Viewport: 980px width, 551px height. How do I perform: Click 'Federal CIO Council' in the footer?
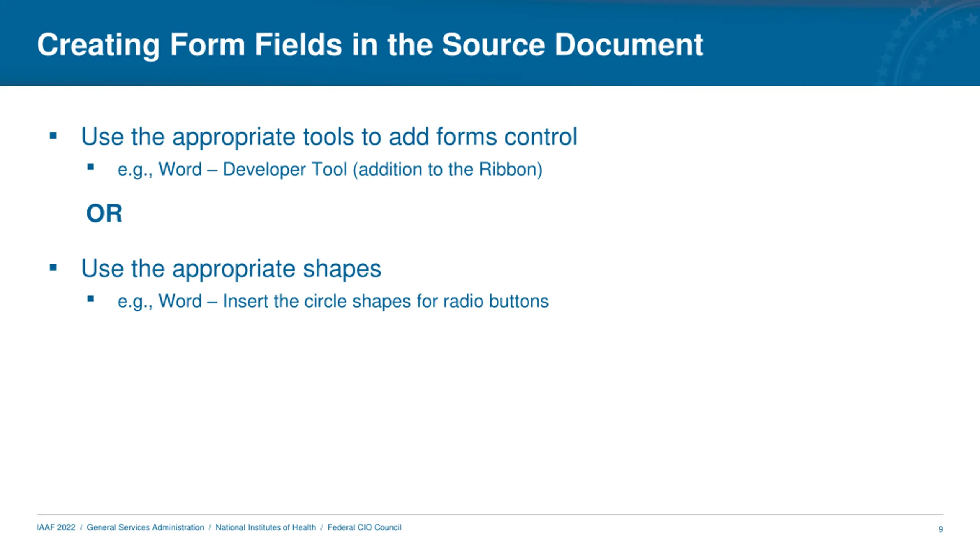click(x=364, y=527)
